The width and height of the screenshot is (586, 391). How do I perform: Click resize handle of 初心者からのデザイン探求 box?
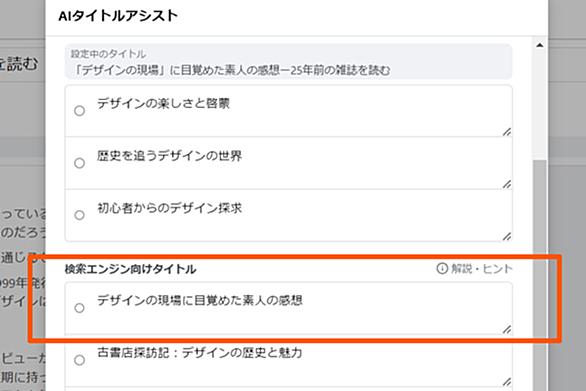pyautogui.click(x=507, y=236)
